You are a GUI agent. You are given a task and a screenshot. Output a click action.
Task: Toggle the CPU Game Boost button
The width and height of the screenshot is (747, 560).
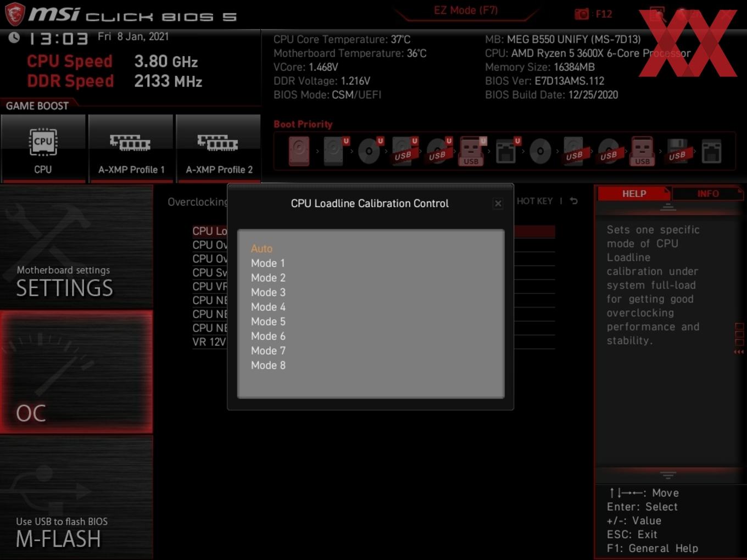pos(43,148)
